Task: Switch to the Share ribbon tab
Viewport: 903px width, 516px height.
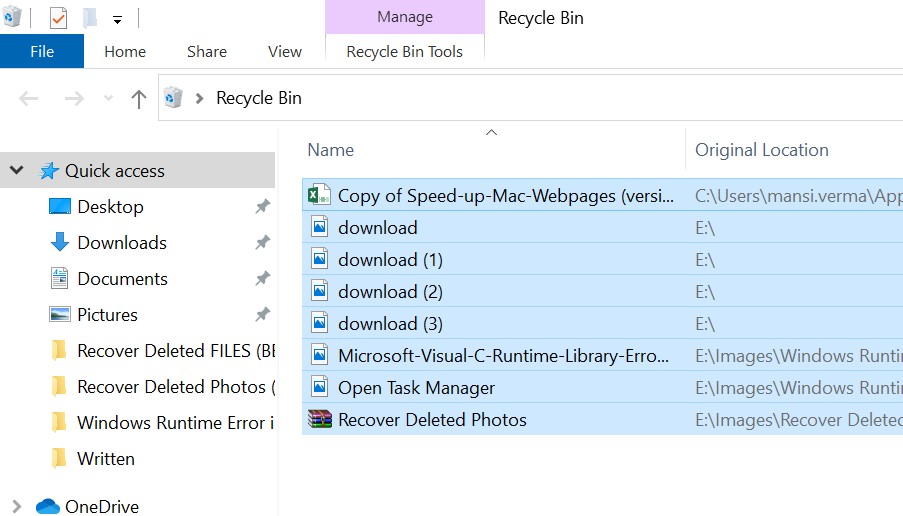Action: click(206, 51)
